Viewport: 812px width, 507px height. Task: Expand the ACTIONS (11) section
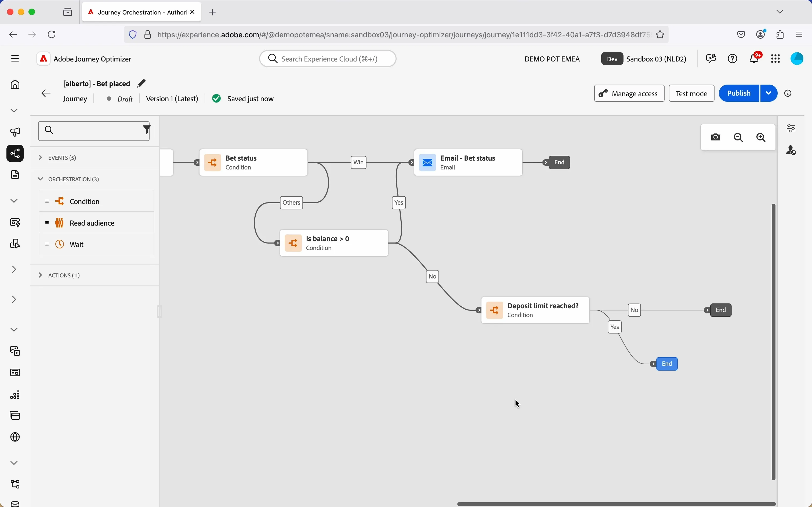point(95,275)
